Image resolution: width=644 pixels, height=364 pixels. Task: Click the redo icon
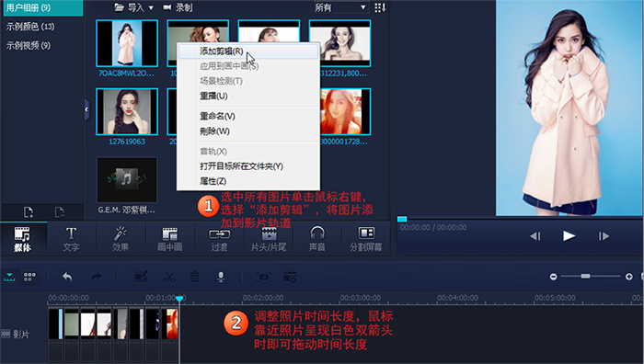96,278
